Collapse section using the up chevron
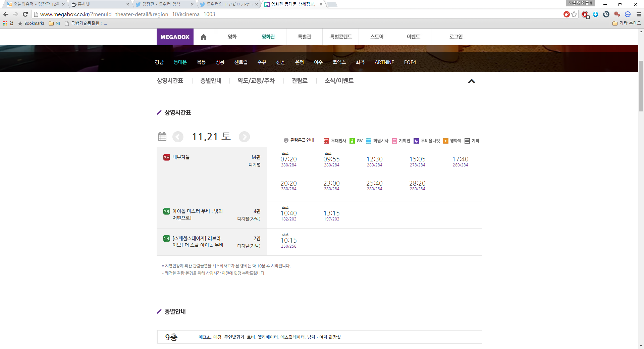The image size is (644, 349). point(472,81)
